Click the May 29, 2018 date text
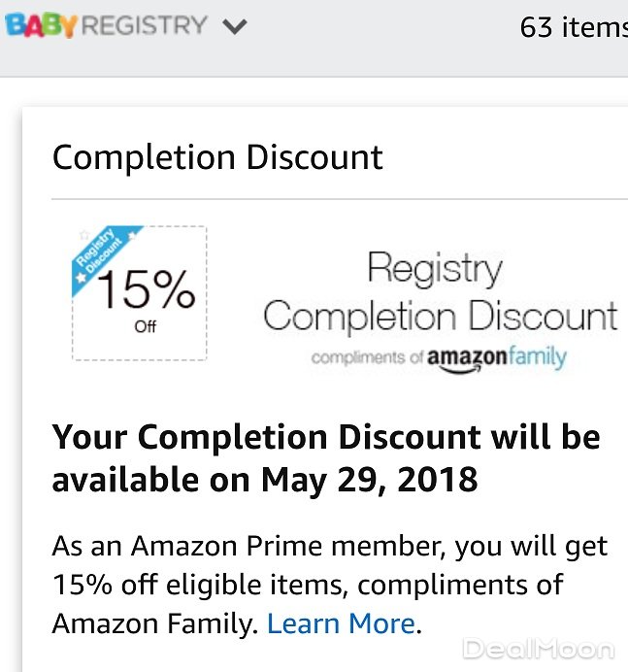628x672 pixels. [x=369, y=479]
